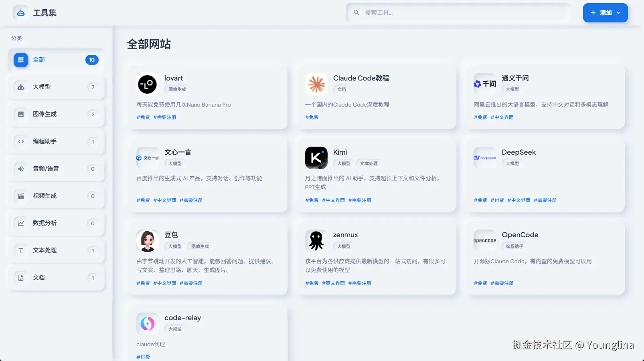Click the 视频生成 clapperboard icon
The height and width of the screenshot is (361, 644).
(21, 196)
